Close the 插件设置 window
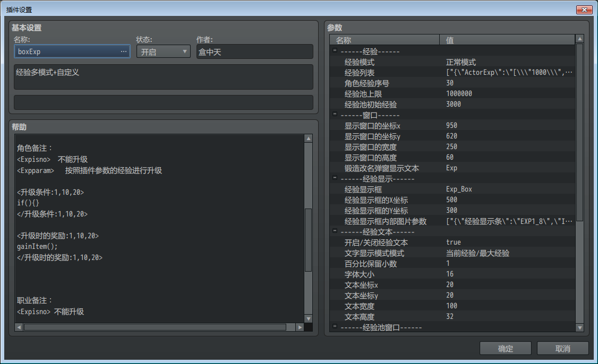The height and width of the screenshot is (364, 598). 584,10
